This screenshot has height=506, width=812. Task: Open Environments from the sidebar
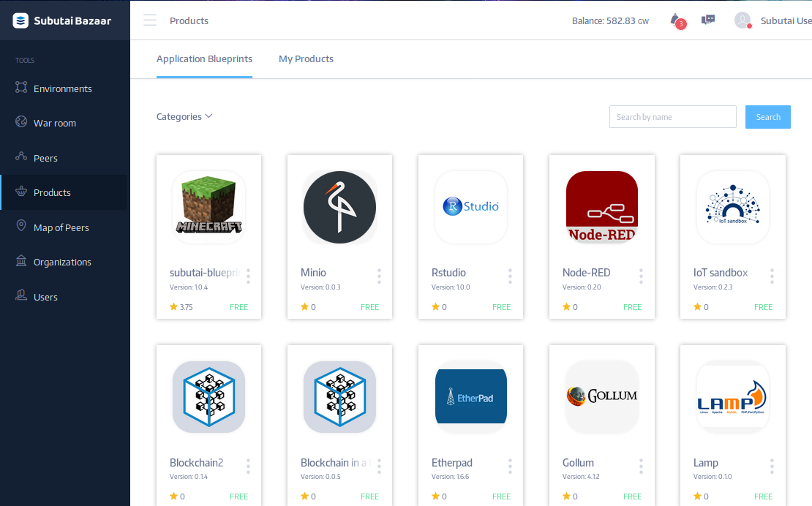point(63,88)
